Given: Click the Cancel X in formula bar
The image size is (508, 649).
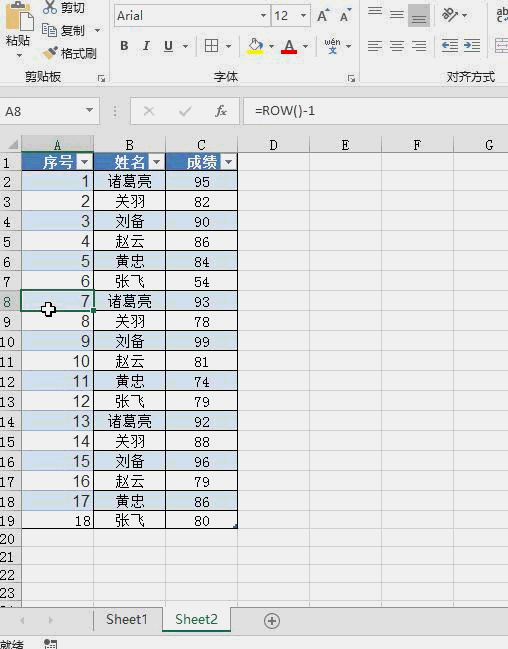Looking at the screenshot, I should click(x=149, y=111).
